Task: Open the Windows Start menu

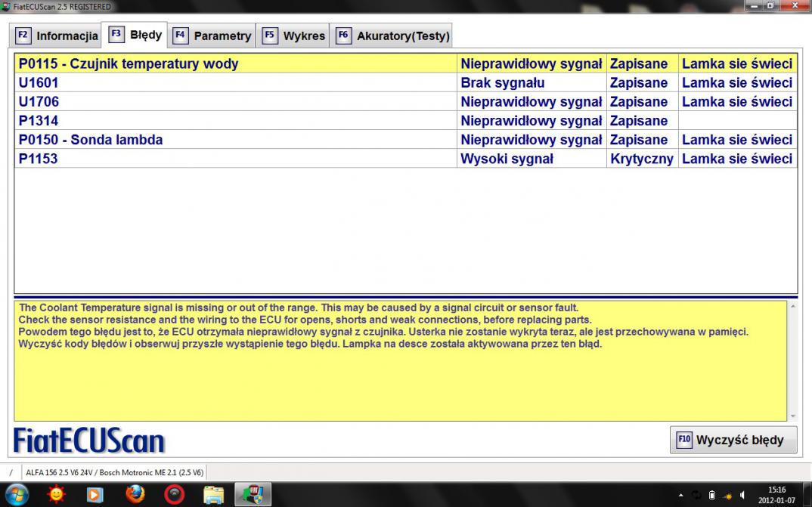Action: pos(16,495)
